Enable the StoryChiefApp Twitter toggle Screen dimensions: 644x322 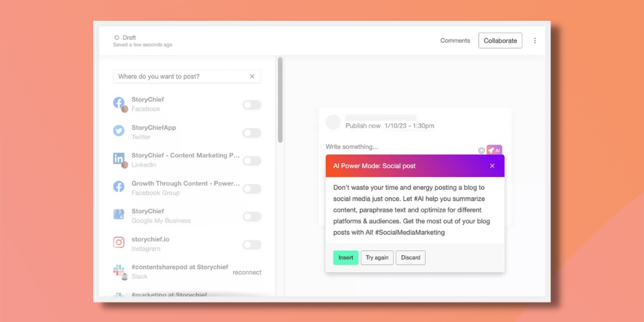pos(252,133)
